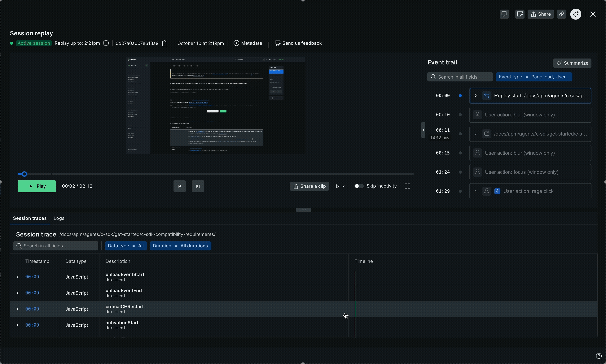Image resolution: width=606 pixels, height=364 pixels.
Task: Copy session ID with the clipboard icon
Action: point(165,43)
